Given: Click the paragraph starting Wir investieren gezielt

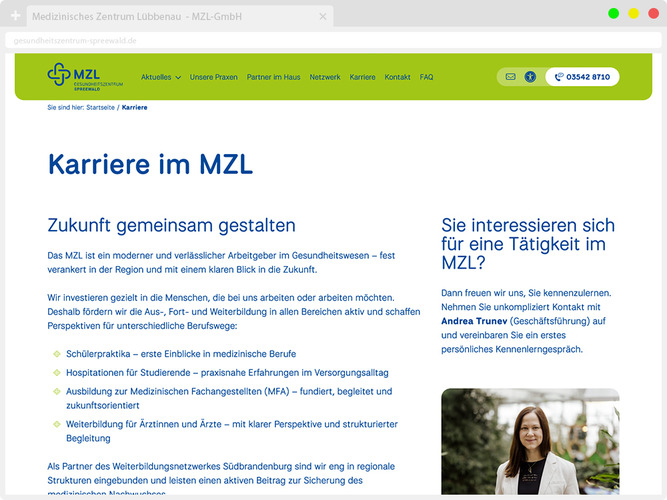Looking at the screenshot, I should (234, 311).
